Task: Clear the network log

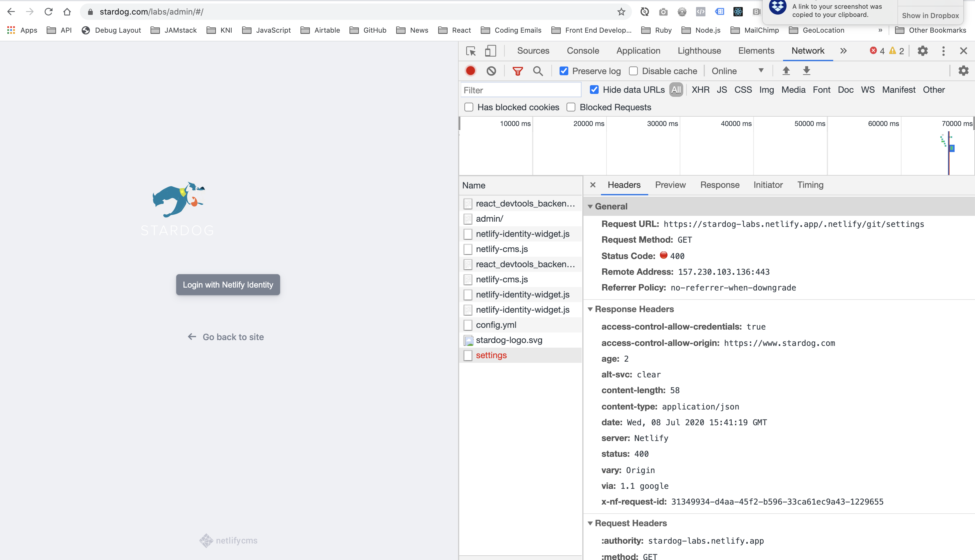Action: (x=491, y=71)
